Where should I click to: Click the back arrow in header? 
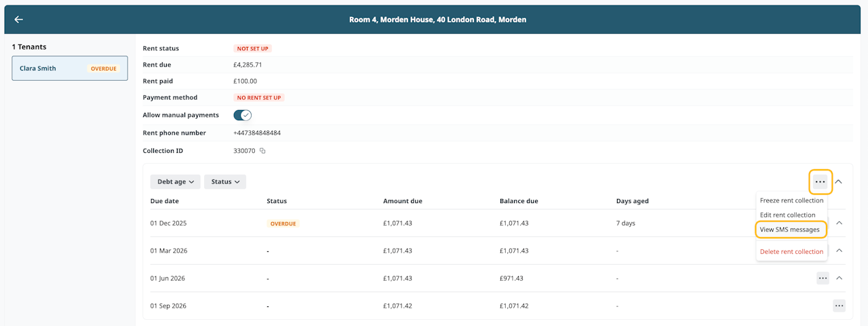click(19, 20)
